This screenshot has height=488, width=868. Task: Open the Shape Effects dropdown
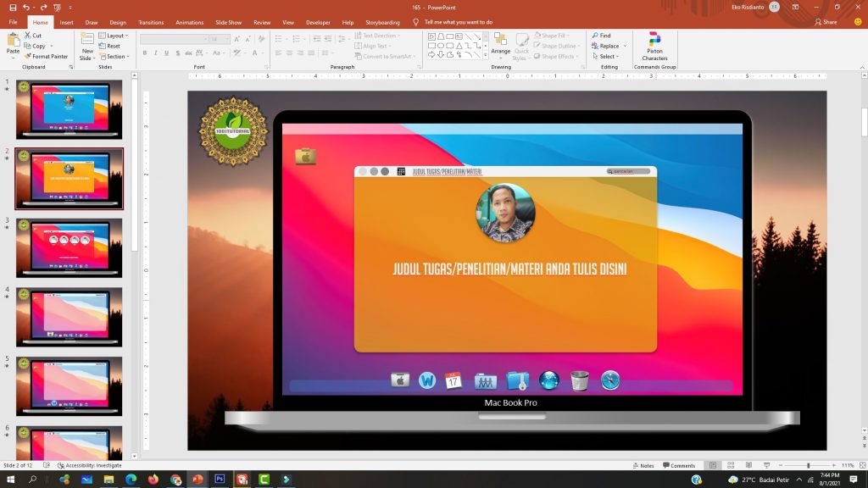pos(556,57)
